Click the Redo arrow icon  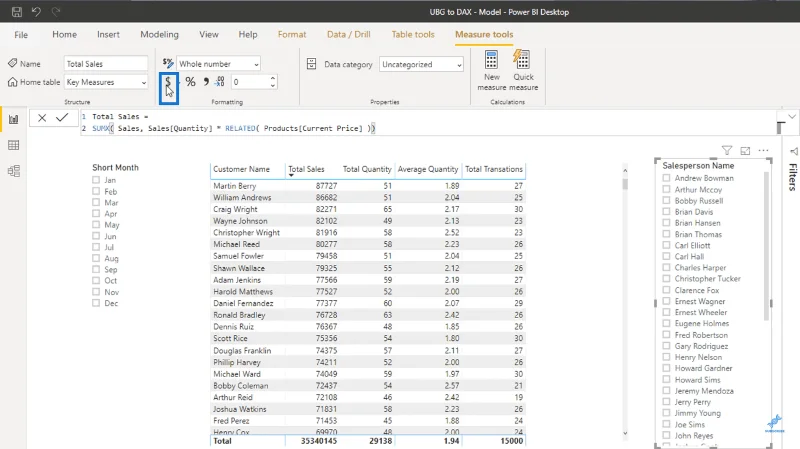pos(56,11)
